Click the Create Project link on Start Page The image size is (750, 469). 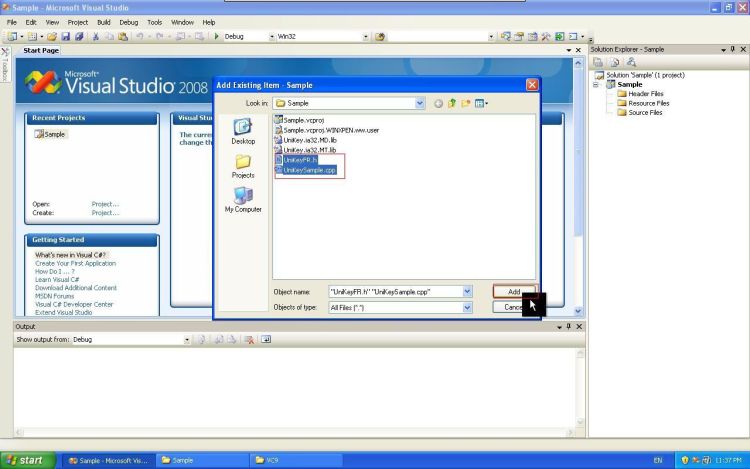tap(105, 213)
